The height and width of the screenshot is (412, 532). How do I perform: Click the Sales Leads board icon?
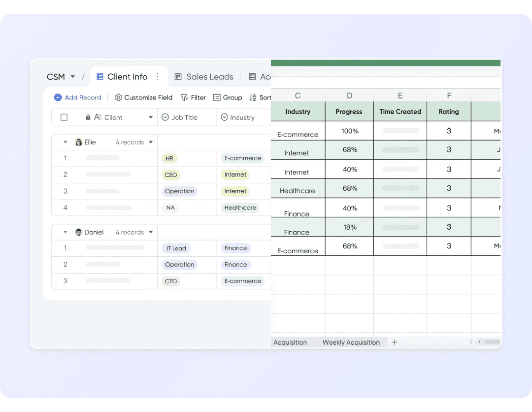178,77
